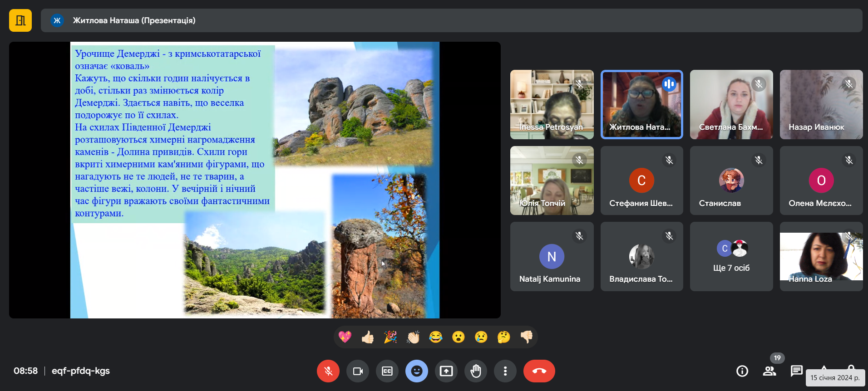The image size is (868, 391).
Task: Click the meeting code eqf-pfdq-kgs
Action: (x=81, y=371)
